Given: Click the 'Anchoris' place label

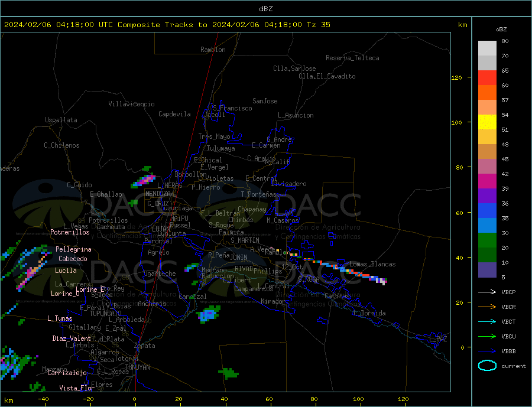Looking at the screenshot, I should tap(152, 304).
